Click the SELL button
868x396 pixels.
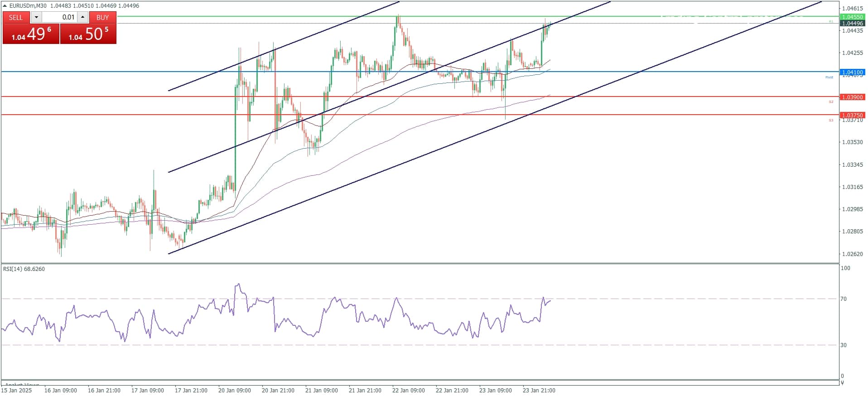16,17
